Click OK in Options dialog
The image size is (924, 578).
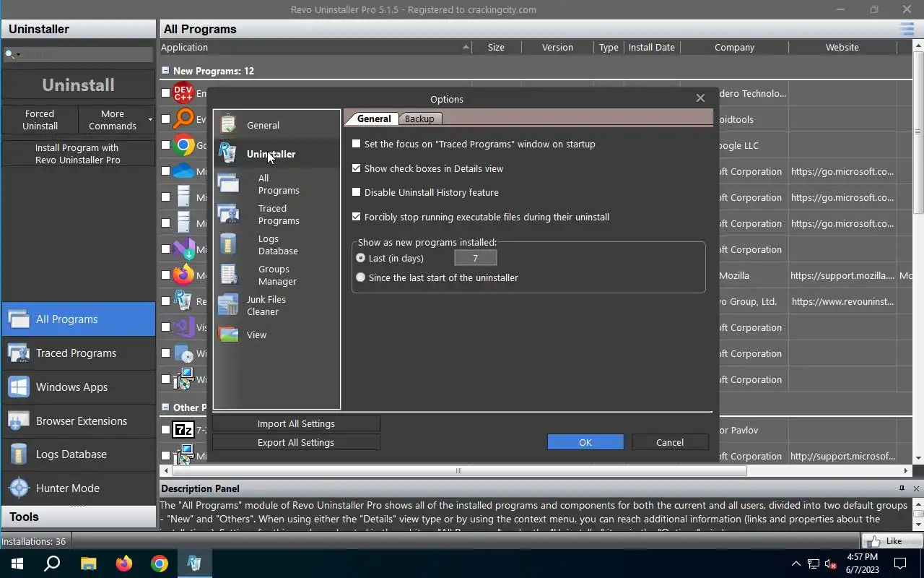coord(585,442)
